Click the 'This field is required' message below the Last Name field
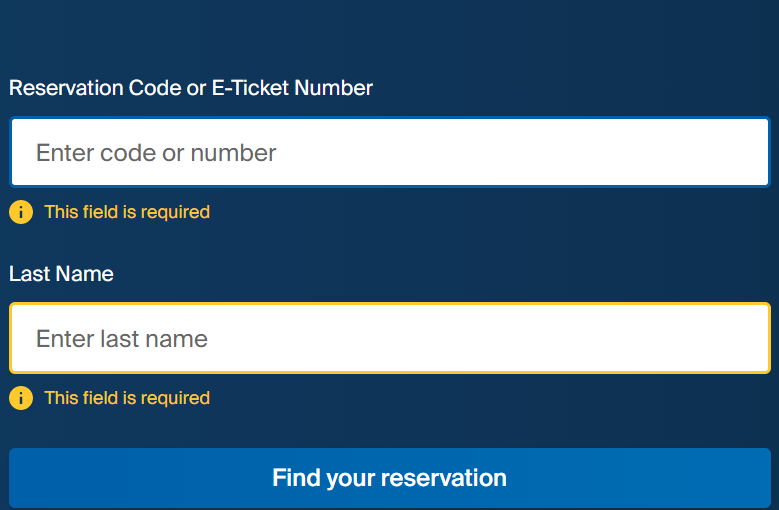The height and width of the screenshot is (510, 779). pyautogui.click(x=127, y=398)
